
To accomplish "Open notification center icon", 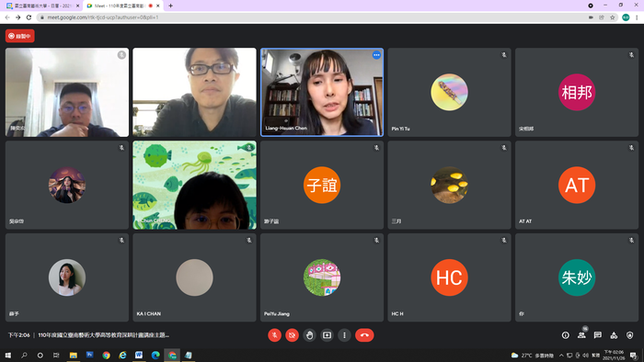I will coord(634,355).
